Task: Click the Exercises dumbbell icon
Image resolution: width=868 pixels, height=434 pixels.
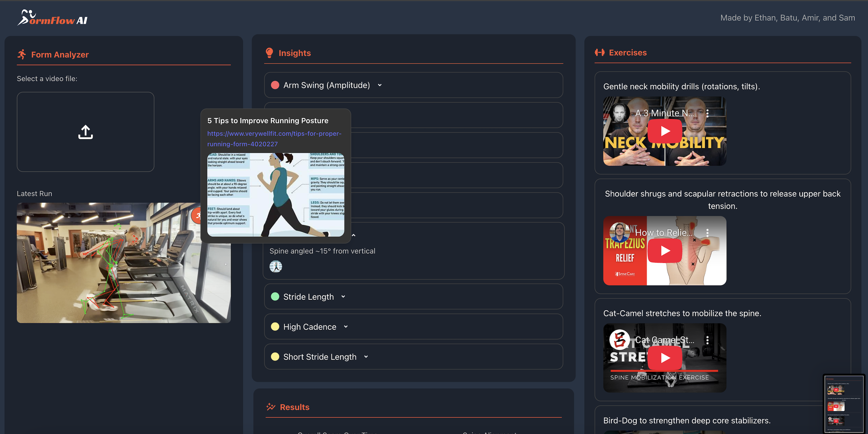Action: (x=599, y=52)
